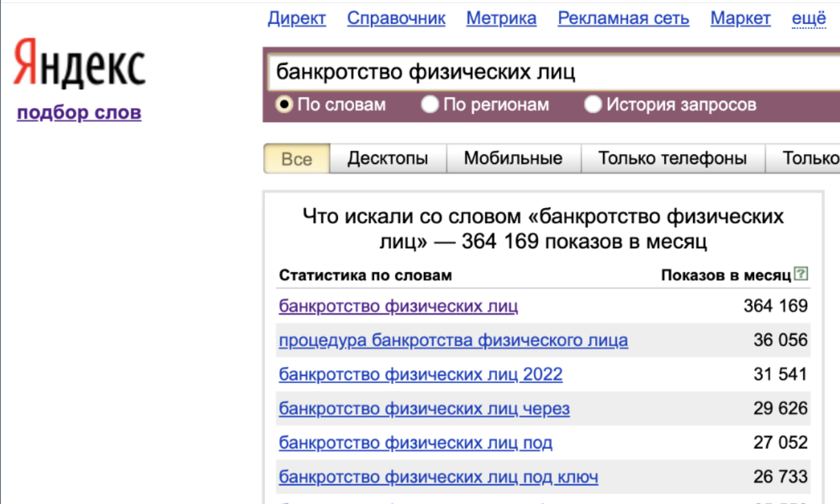Select the "По словам" radio button
Image resolution: width=840 pixels, height=504 pixels.
pyautogui.click(x=284, y=104)
